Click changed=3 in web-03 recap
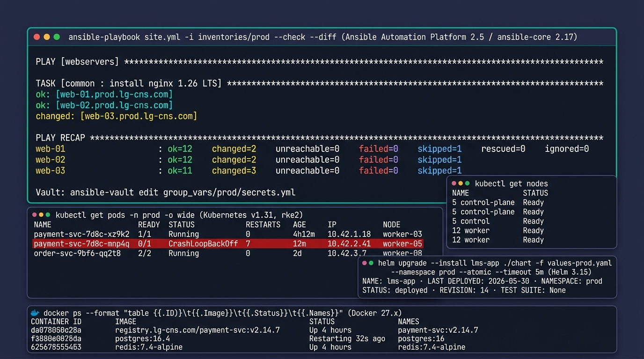 234,171
